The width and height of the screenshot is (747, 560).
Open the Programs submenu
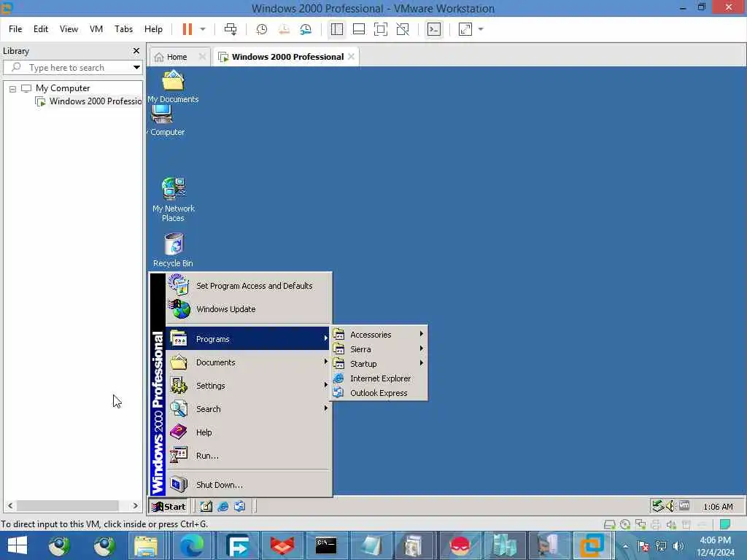click(x=249, y=338)
